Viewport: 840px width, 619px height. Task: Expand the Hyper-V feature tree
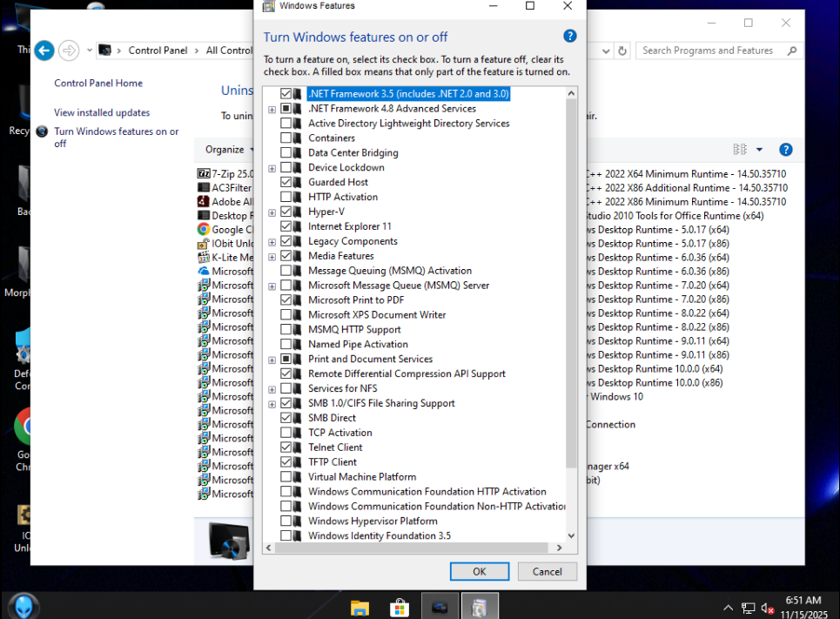coord(272,212)
